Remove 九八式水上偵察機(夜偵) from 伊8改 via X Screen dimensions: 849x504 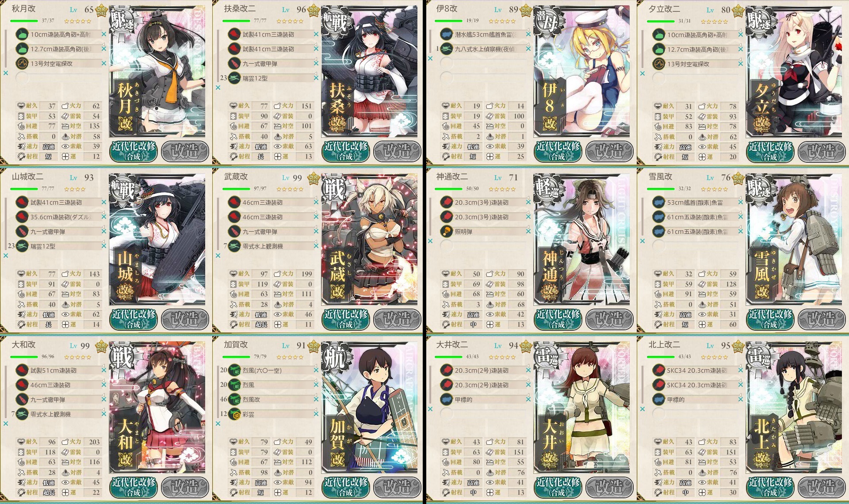pos(528,49)
